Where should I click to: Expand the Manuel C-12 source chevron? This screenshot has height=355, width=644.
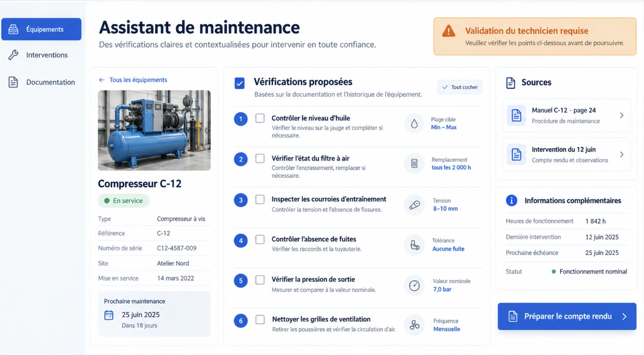coord(621,115)
